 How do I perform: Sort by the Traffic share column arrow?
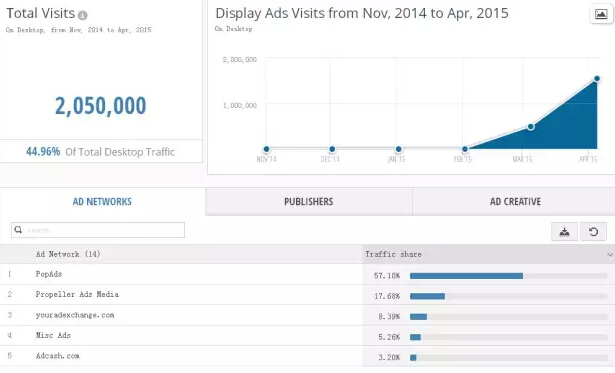click(x=610, y=255)
